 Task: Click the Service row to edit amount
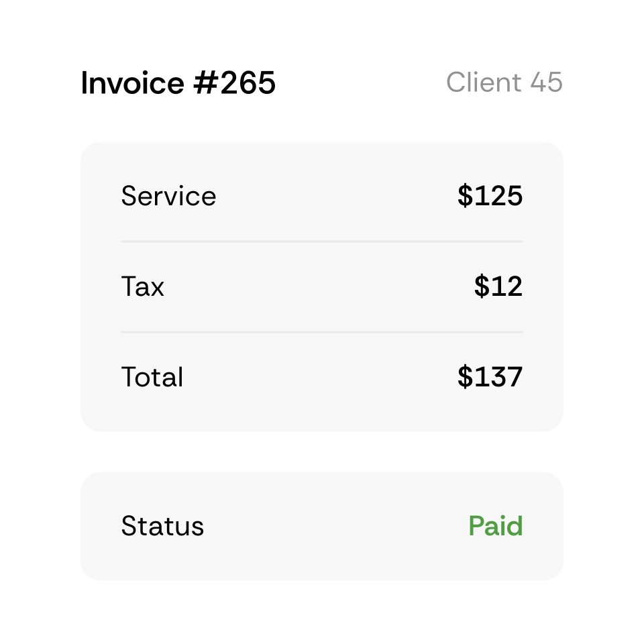(x=322, y=196)
